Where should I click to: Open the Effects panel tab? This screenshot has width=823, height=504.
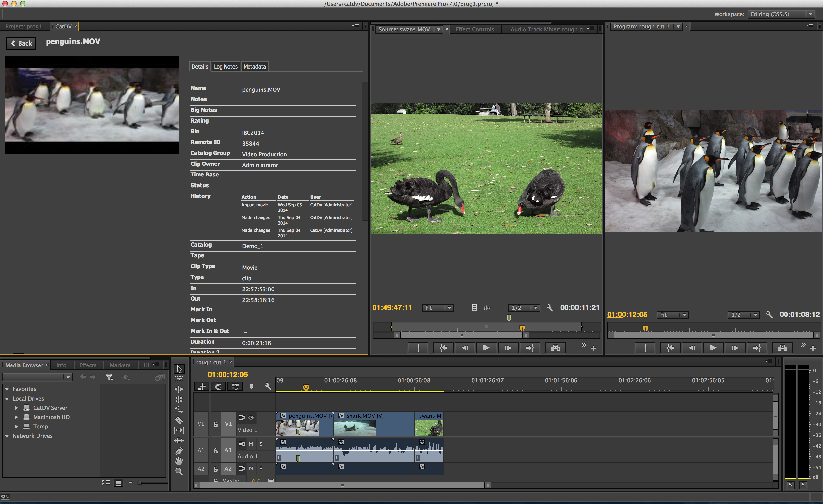coord(88,365)
